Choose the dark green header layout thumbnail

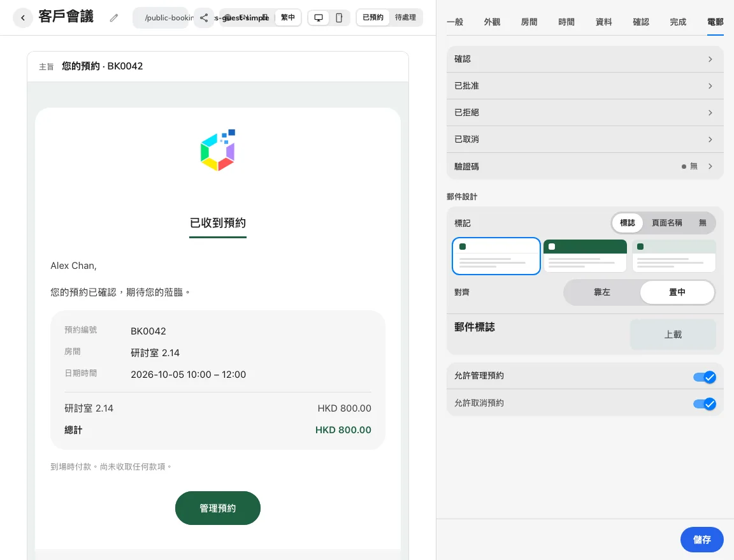point(585,256)
